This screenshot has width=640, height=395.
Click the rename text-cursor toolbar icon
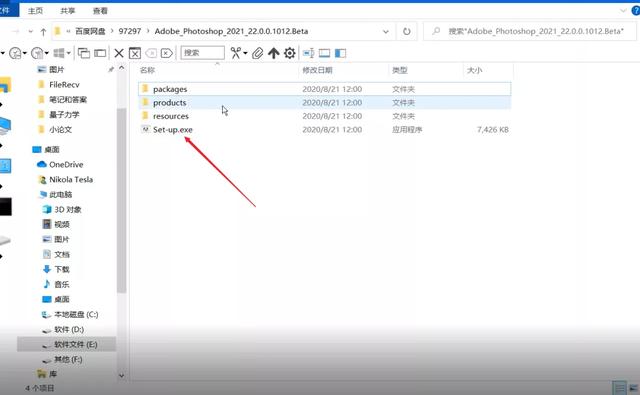pos(309,53)
